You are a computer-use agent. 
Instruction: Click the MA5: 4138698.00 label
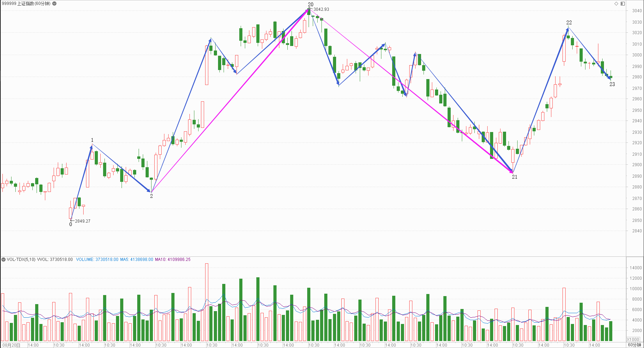click(x=137, y=260)
